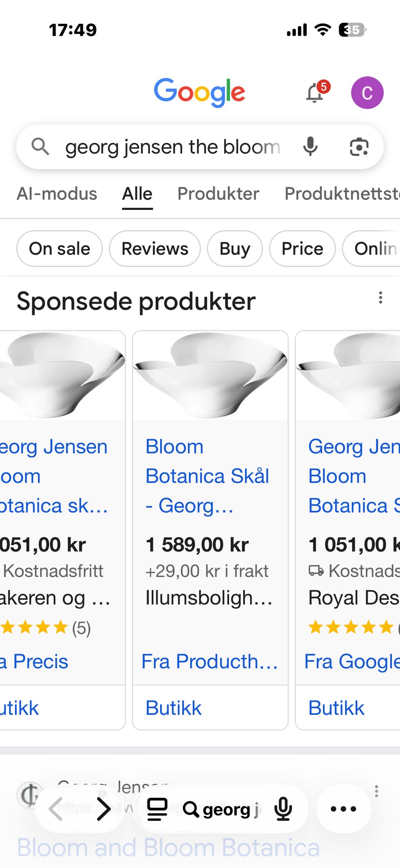Go forward with browser arrow
400x868 pixels.
point(103,809)
